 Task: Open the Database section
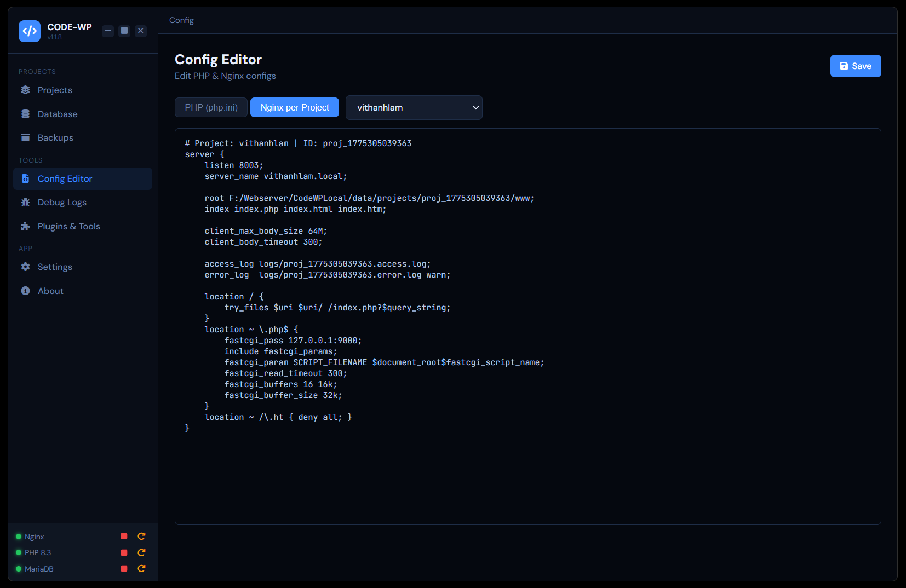click(x=58, y=114)
